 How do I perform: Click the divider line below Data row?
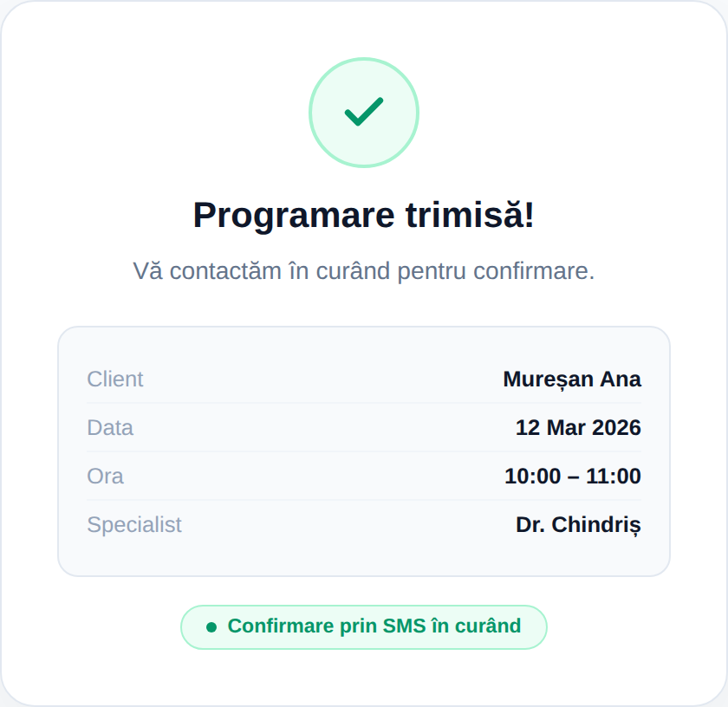point(364,451)
